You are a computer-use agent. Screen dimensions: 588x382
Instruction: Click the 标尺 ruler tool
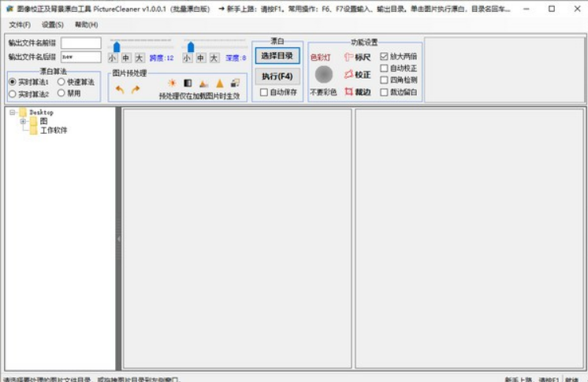357,57
